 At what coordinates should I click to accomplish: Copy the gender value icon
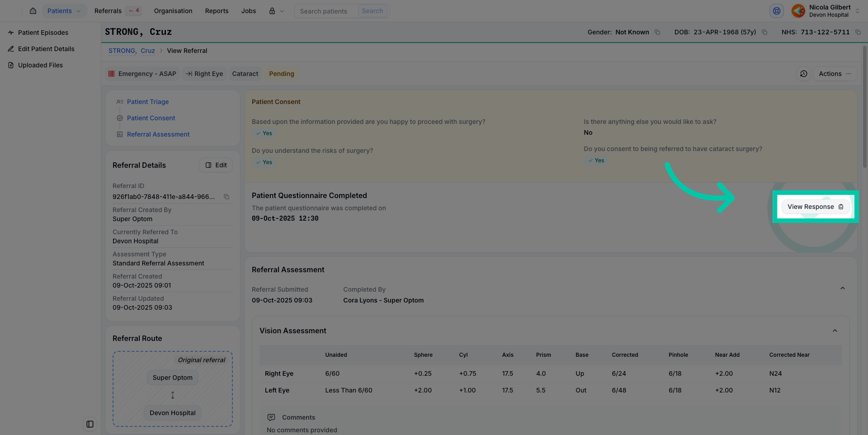[x=657, y=32]
